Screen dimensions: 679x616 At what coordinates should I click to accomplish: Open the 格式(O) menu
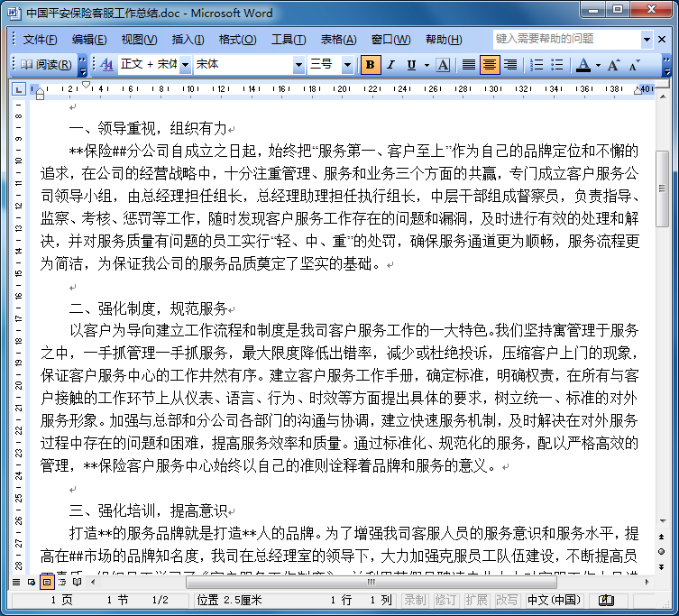237,40
